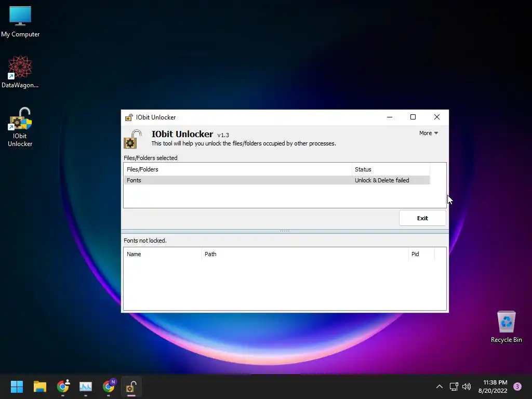The image size is (532, 399).
Task: Click the Path column header
Action: point(305,254)
